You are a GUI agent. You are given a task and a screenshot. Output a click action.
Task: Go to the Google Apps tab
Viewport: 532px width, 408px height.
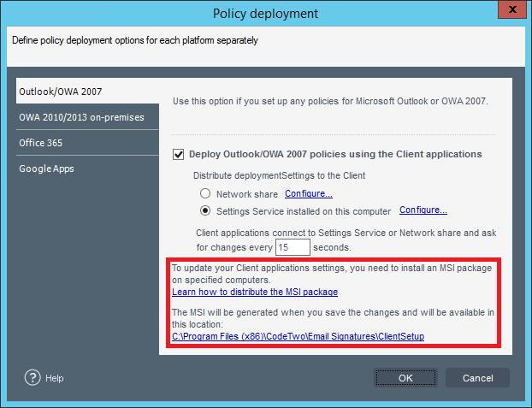tap(87, 169)
